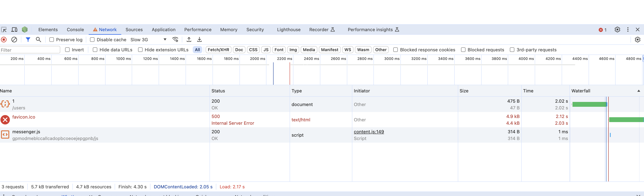Viewport: 644px width, 196px height.
Task: Select the inspect element cursor tool
Action: click(x=4, y=29)
